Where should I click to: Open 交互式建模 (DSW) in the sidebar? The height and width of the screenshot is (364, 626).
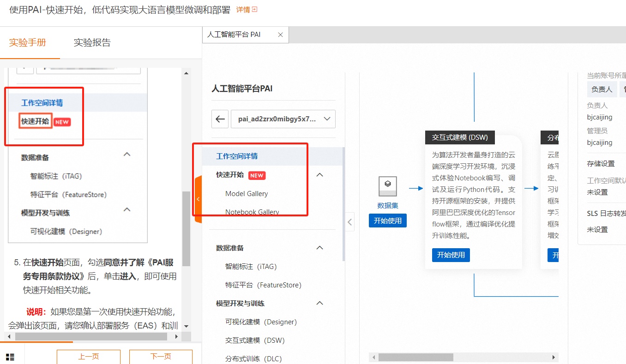point(255,340)
